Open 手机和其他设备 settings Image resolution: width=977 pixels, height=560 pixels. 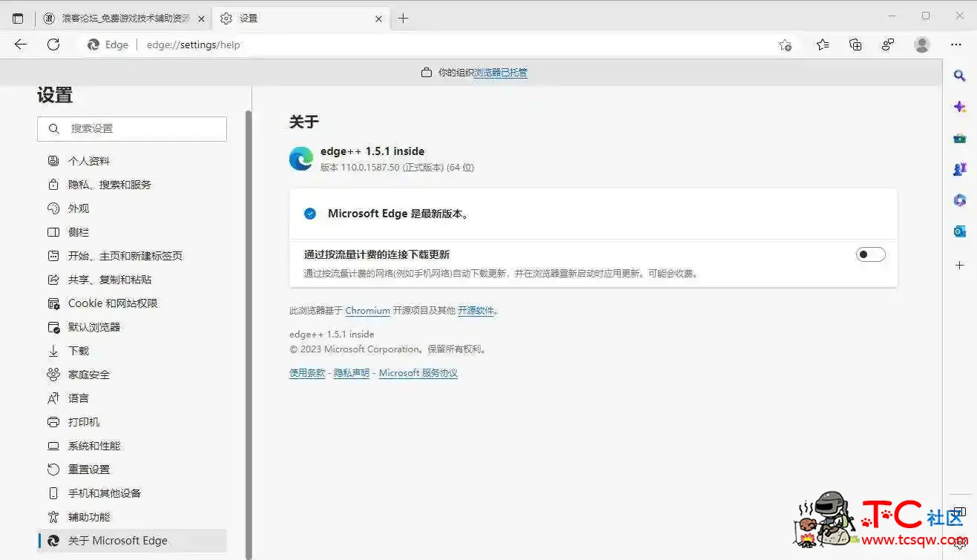coord(132,493)
